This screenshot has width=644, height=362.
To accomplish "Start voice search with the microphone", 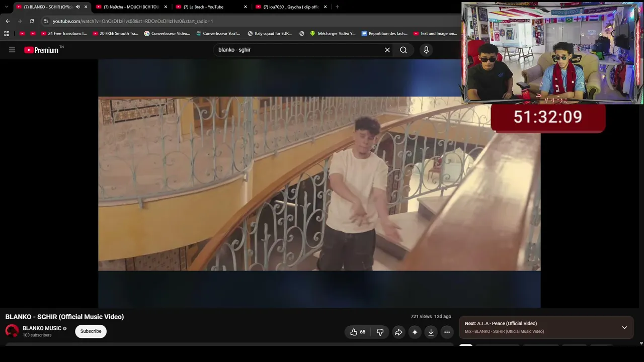I will coord(426,50).
